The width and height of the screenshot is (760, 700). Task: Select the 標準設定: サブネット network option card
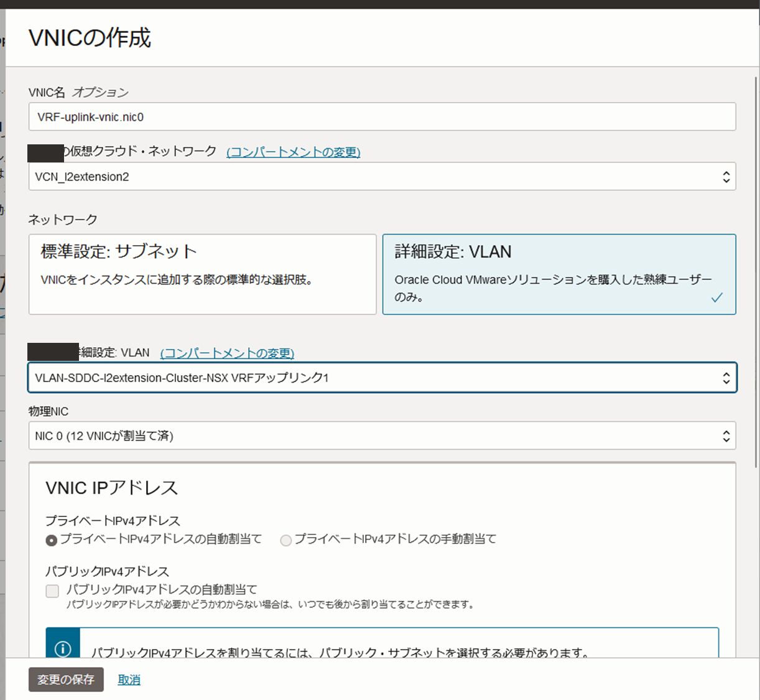[203, 274]
